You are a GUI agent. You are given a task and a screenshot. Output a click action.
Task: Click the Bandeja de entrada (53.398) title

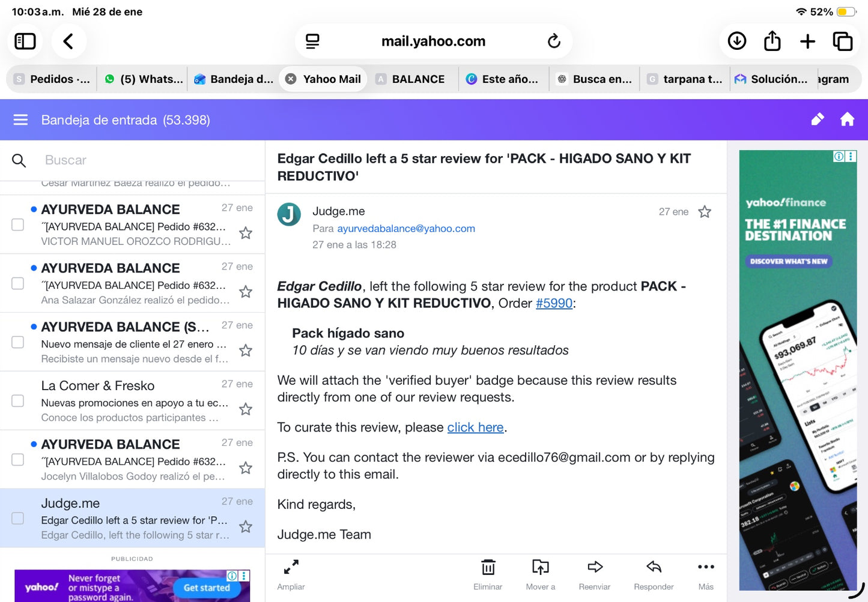click(x=126, y=120)
